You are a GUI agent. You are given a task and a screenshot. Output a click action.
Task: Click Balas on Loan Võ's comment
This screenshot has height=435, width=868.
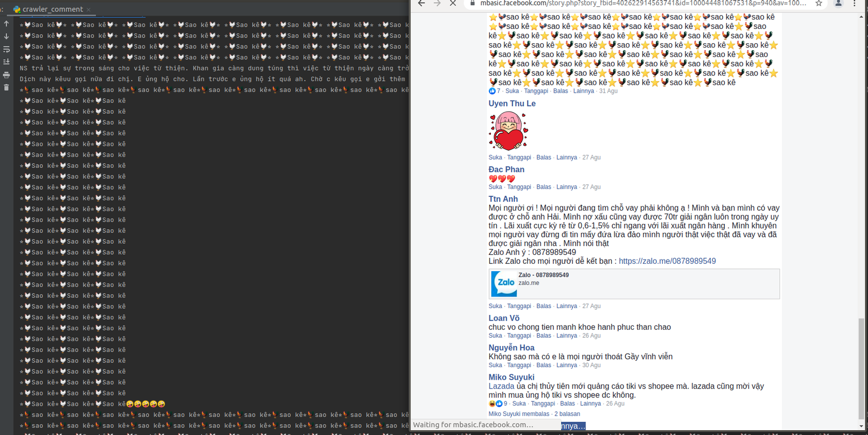(543, 335)
